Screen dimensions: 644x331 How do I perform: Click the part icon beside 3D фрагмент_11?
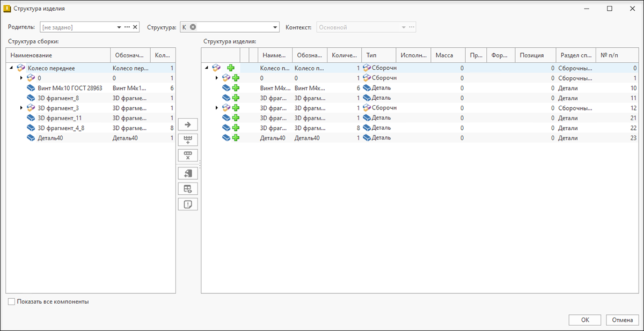point(31,118)
